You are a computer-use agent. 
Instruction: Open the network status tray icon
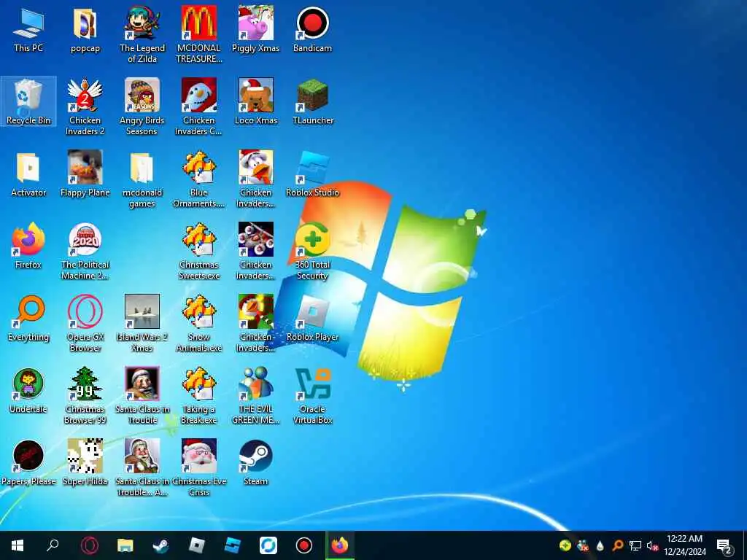635,545
